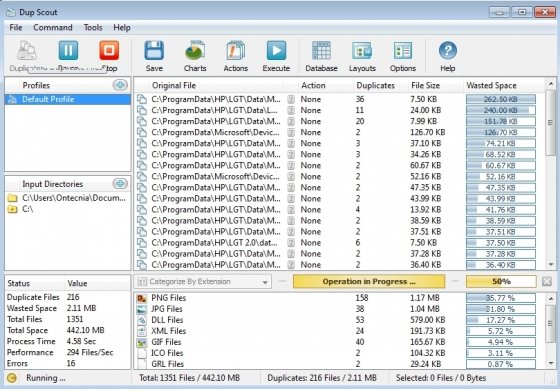
Task: Click the Wasted Space value 2.11 MB
Action: [81, 308]
